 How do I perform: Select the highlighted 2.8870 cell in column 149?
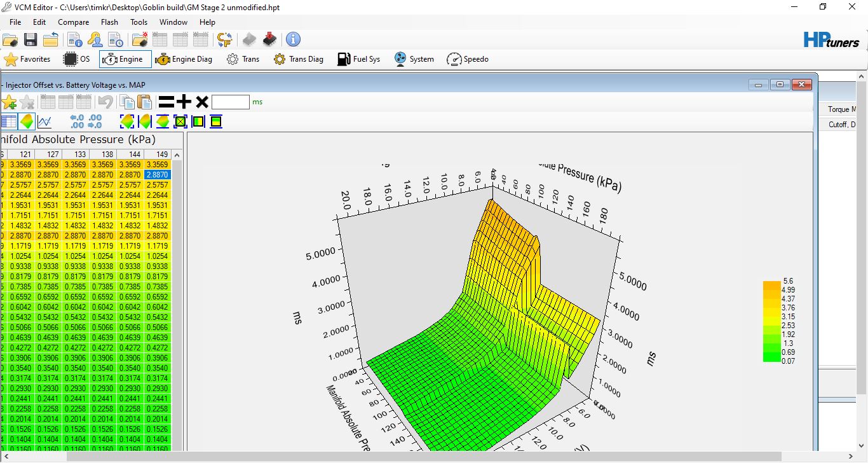click(x=158, y=174)
